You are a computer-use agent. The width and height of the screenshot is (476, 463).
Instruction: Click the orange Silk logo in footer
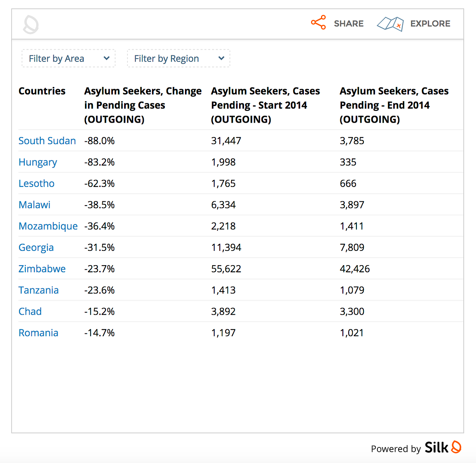click(x=456, y=447)
